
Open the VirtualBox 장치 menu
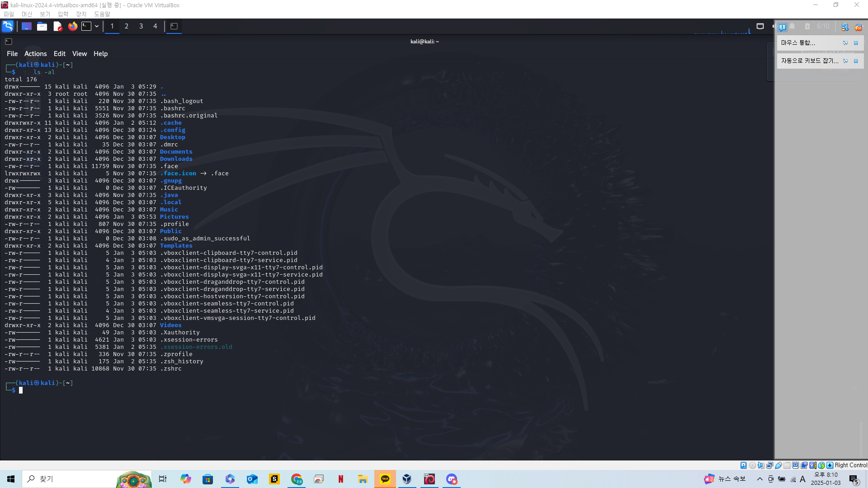[x=81, y=14]
